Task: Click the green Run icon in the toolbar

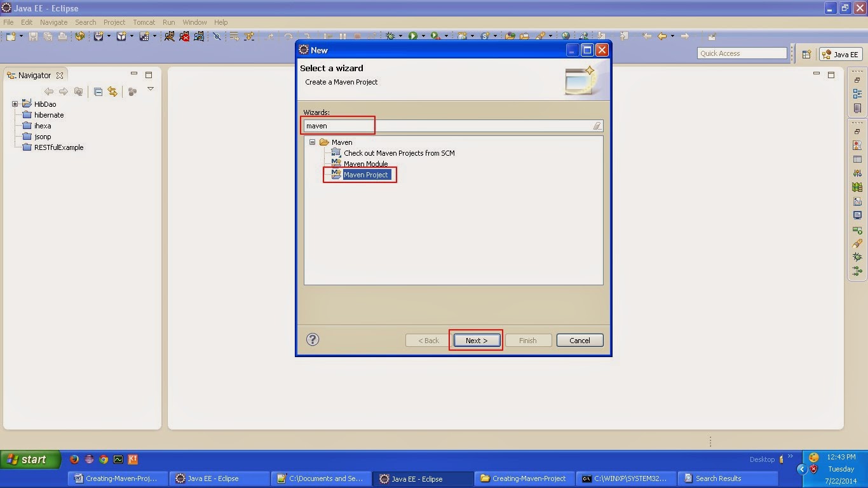Action: [x=413, y=36]
